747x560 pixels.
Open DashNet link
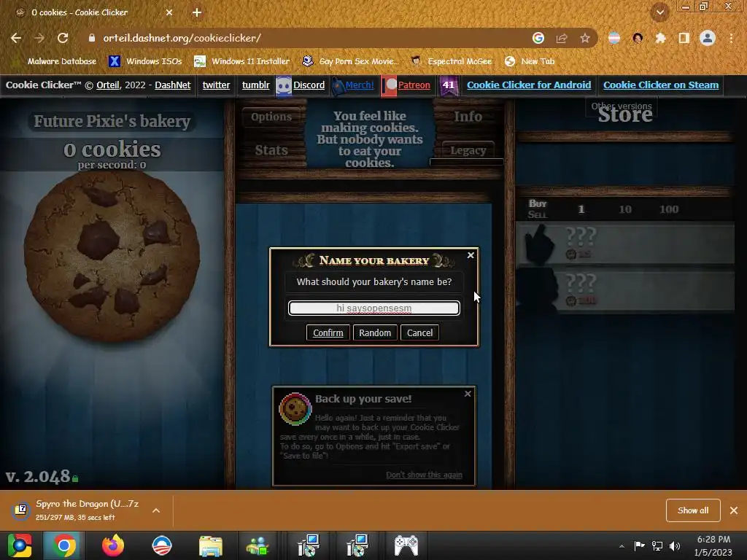(172, 85)
